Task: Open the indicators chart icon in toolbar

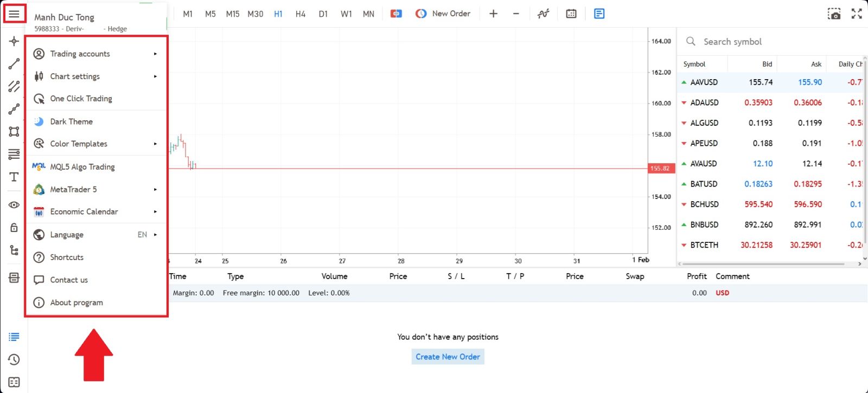Action: pyautogui.click(x=543, y=14)
